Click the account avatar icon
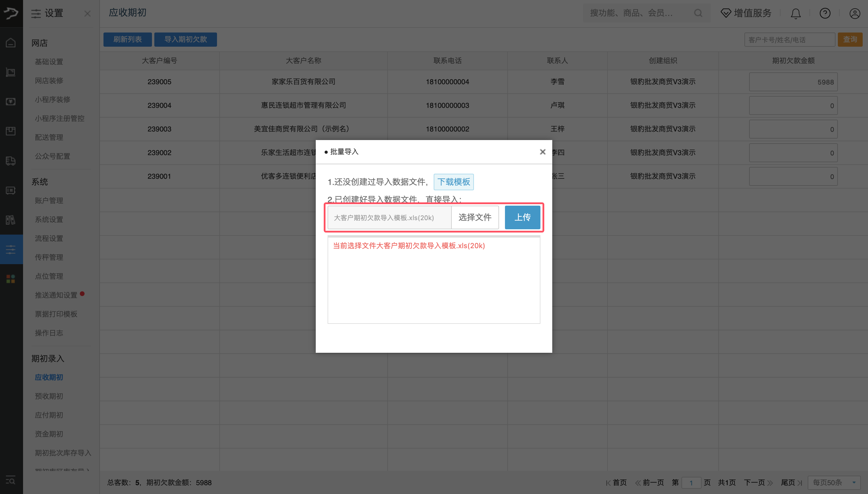The height and width of the screenshot is (494, 868). [854, 13]
